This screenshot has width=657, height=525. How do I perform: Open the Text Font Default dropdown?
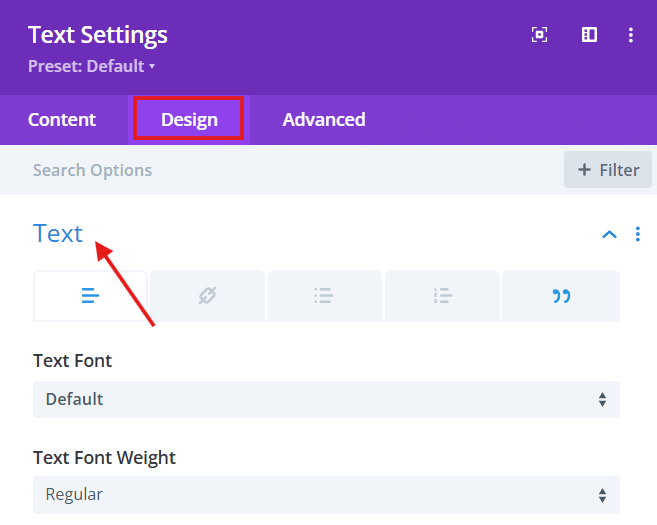pyautogui.click(x=326, y=399)
